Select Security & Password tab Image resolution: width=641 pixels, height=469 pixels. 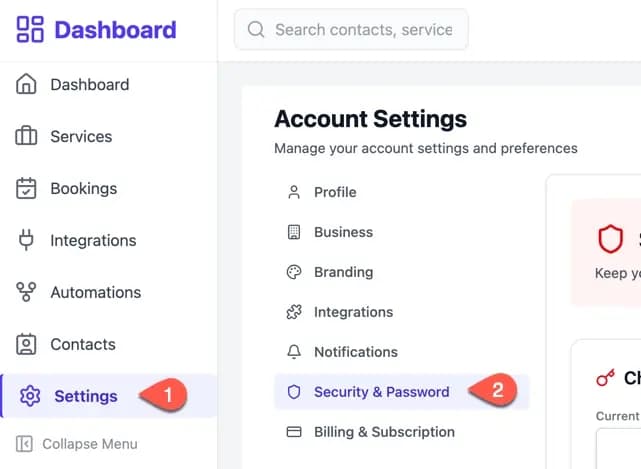[402, 392]
